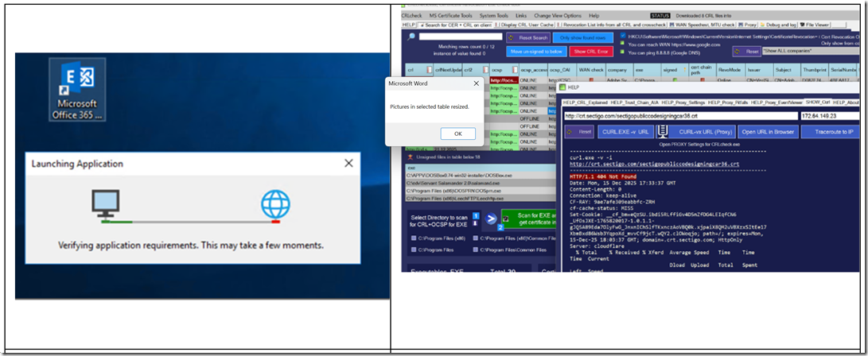Click the RevoMode column header

click(x=730, y=70)
